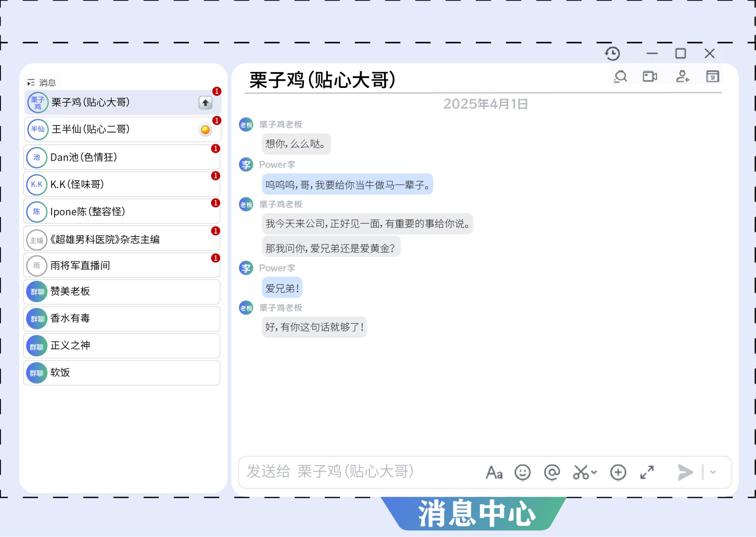The image size is (756, 537).
Task: Click the send message arrow
Action: (x=685, y=472)
